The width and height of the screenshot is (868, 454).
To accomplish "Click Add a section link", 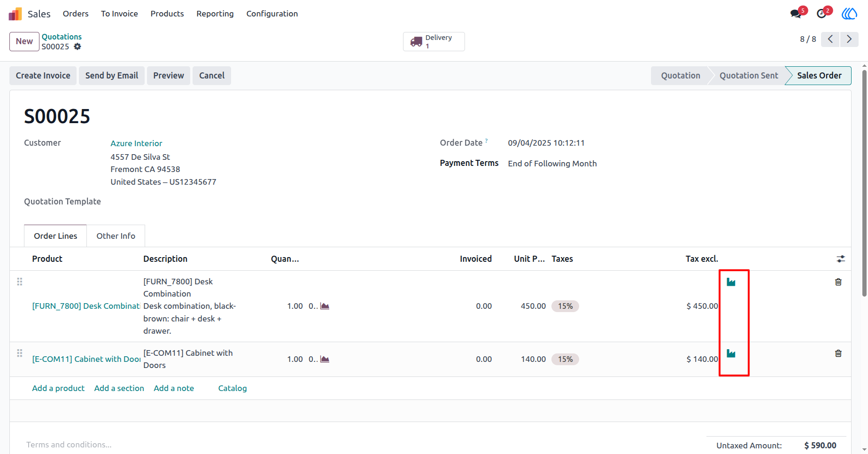I will (x=119, y=388).
